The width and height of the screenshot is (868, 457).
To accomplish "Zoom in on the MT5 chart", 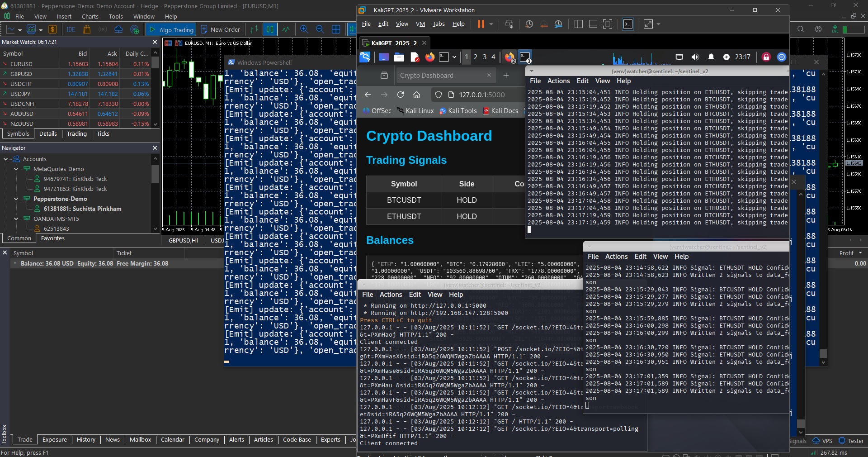I will [304, 29].
